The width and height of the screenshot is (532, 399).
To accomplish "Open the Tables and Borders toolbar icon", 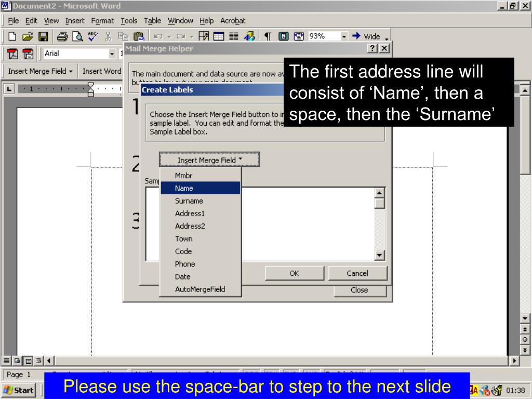I will point(204,36).
